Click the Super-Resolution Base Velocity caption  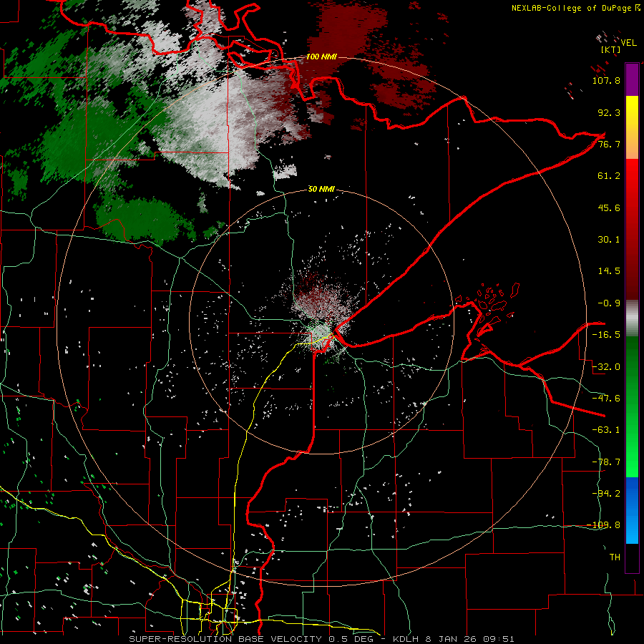point(321,639)
